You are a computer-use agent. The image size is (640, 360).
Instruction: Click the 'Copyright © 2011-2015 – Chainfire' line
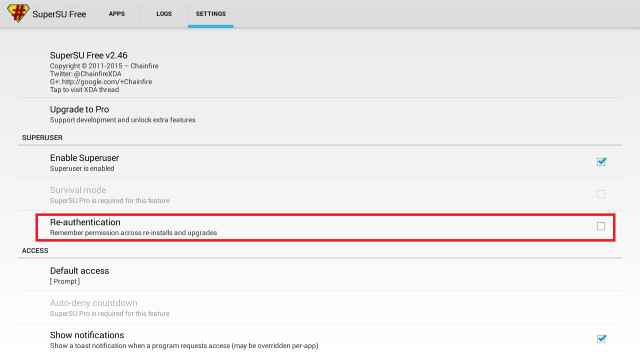104,66
